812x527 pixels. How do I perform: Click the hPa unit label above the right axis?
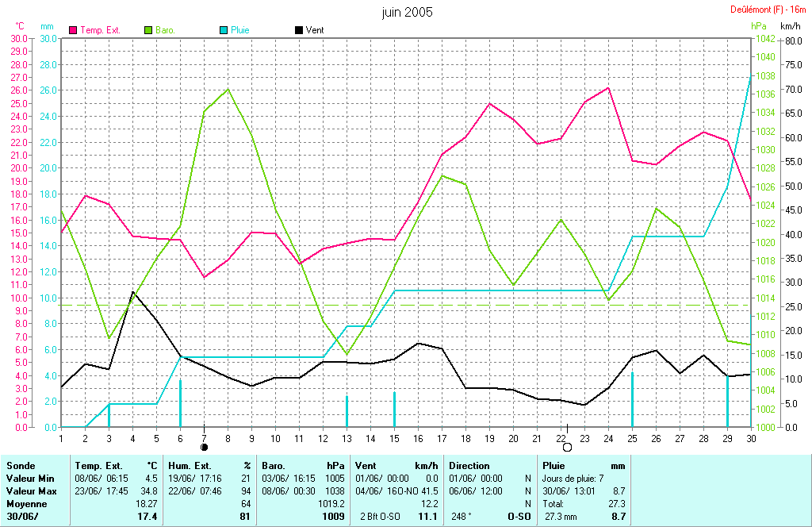pyautogui.click(x=759, y=27)
